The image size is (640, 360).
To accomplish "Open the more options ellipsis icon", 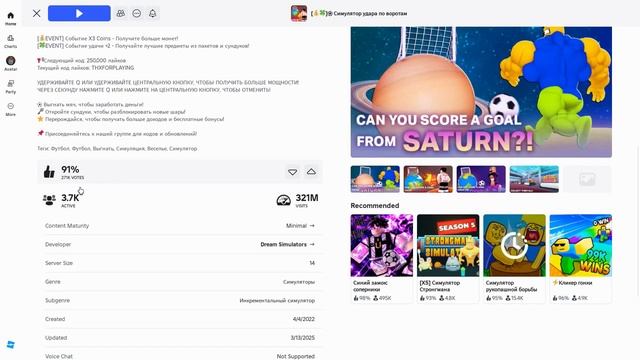I will point(137,13).
